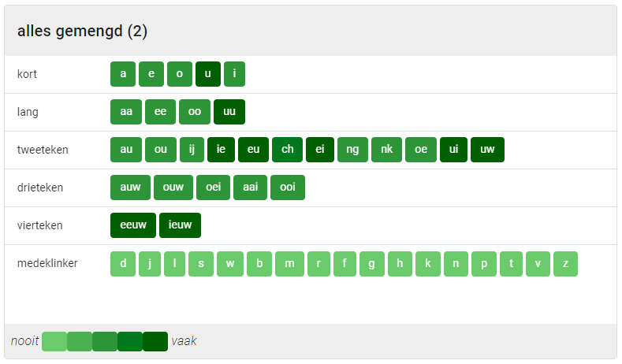Select the long vowel 'uu' tile
This screenshot has height=364, width=622.
click(229, 112)
